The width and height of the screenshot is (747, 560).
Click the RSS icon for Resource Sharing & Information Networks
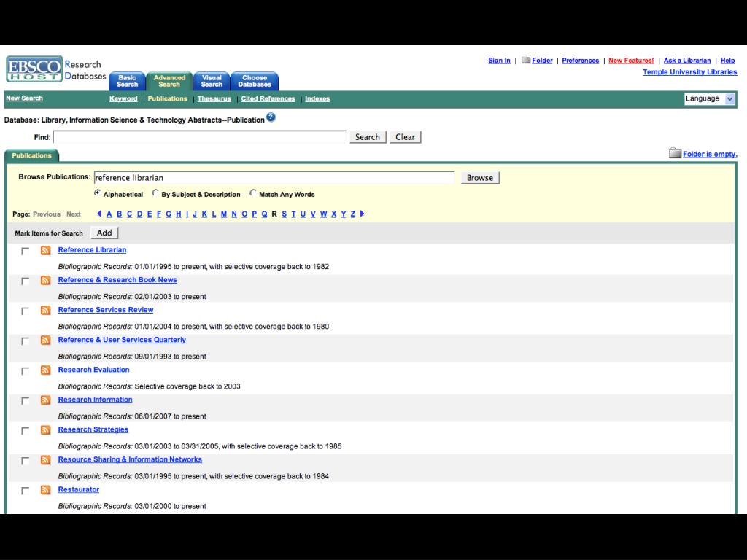point(46,461)
